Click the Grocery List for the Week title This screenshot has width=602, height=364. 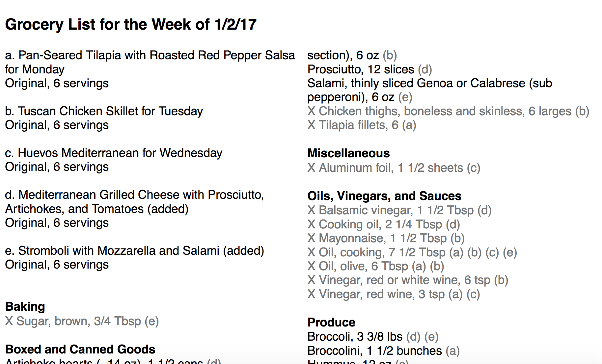131,24
